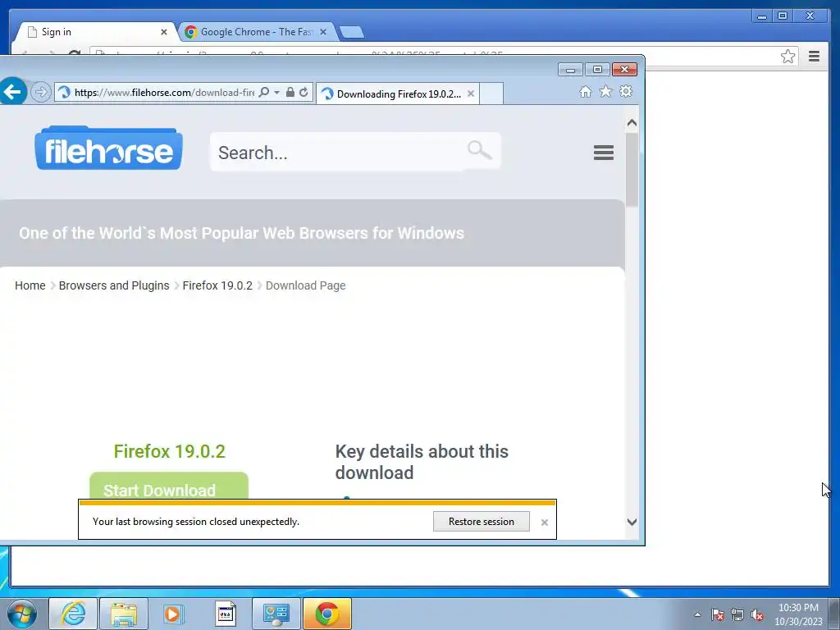Click the IE scrollbar up arrow

[632, 123]
